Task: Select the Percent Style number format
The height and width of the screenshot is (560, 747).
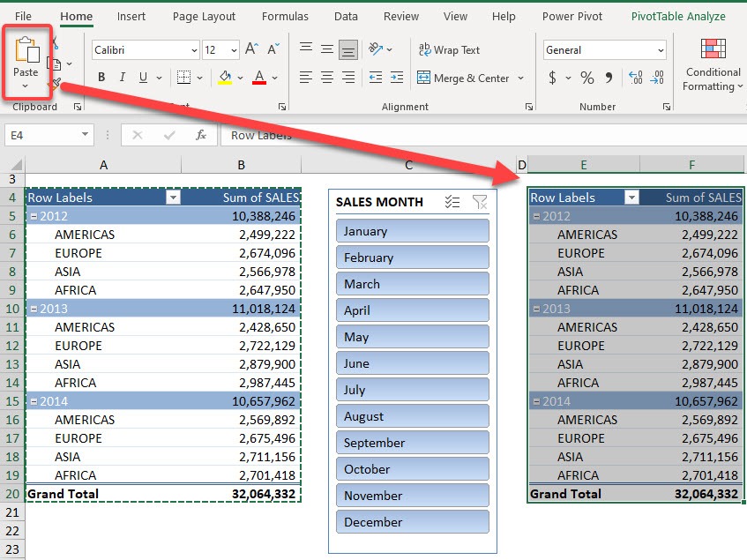Action: pos(586,78)
